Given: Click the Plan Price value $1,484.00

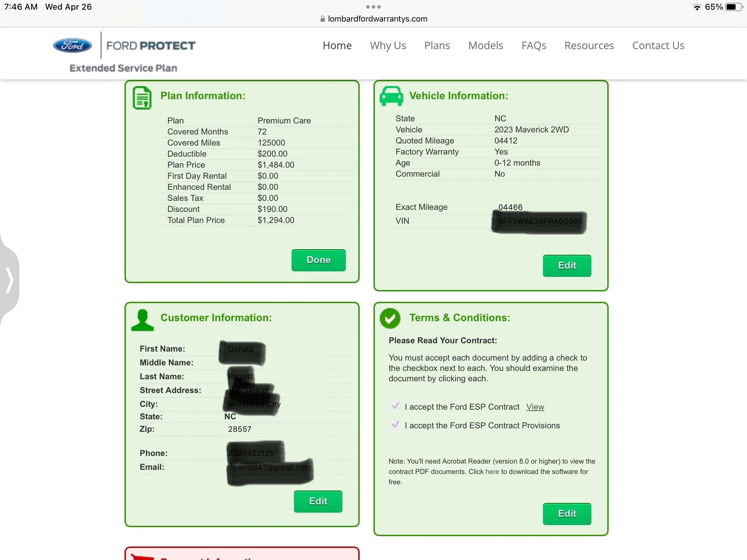Looking at the screenshot, I should tap(276, 165).
